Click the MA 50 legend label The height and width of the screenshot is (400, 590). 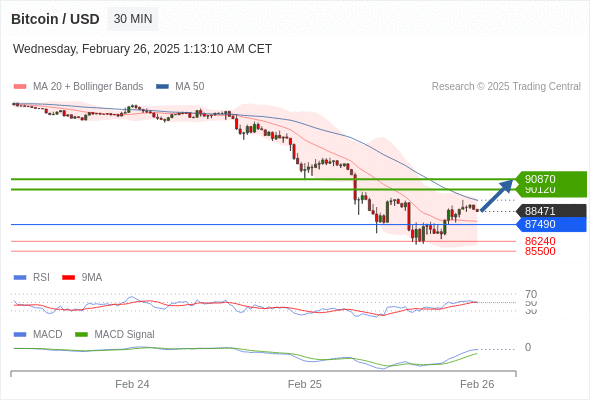tap(190, 87)
